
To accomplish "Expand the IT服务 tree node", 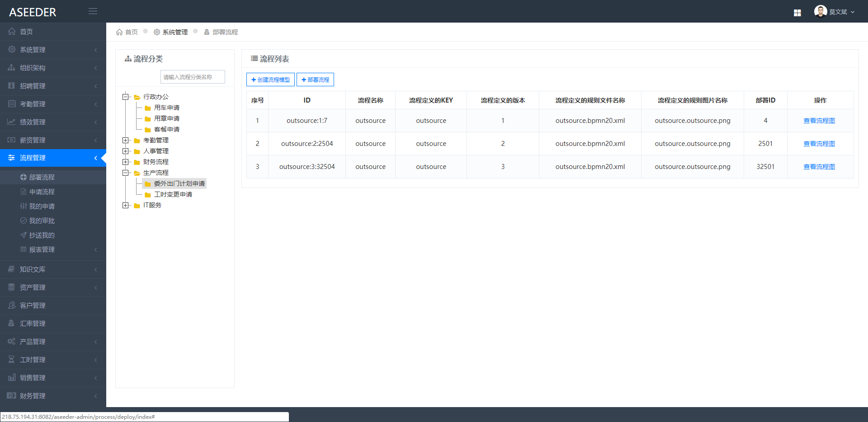I will [x=125, y=205].
